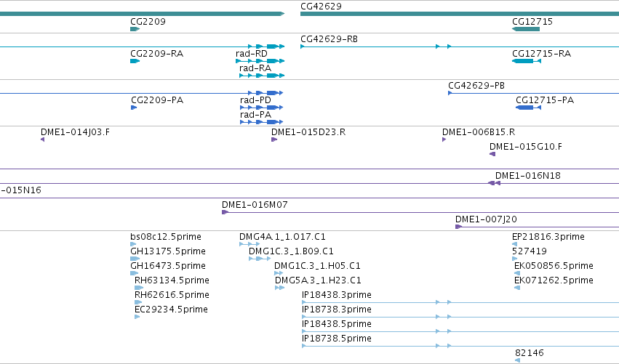Click the rad-PD coding glyph
The height and width of the screenshot is (364, 619).
262,108
